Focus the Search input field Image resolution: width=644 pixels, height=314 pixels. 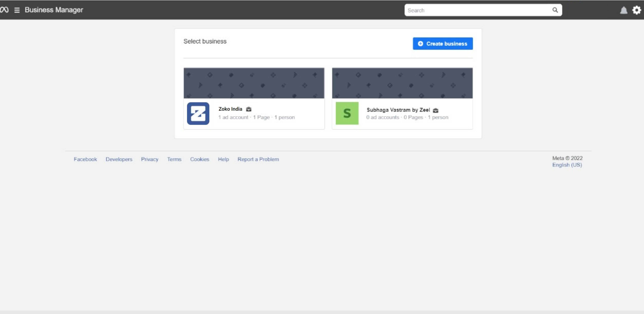483,10
